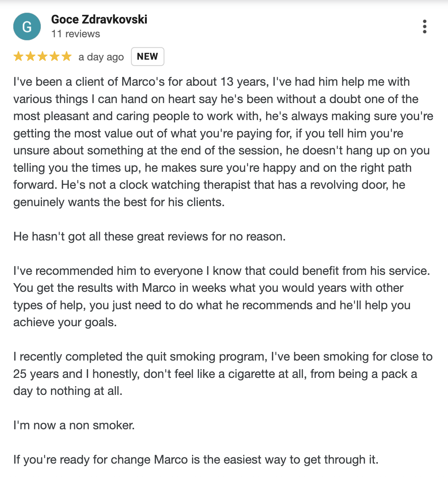448x477 pixels.
Task: Click the final line "If you're ready for change"
Action: coord(196,460)
